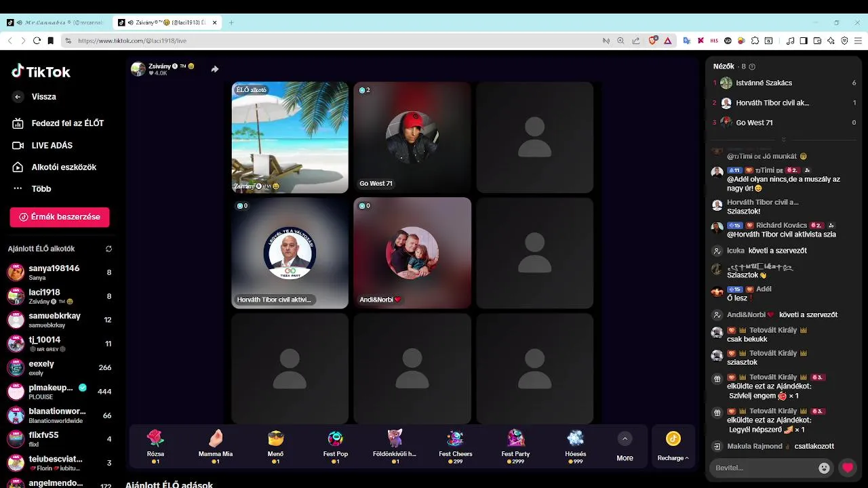Image resolution: width=868 pixels, height=488 pixels.
Task: Open laci1918 live channel
Action: pos(60,296)
